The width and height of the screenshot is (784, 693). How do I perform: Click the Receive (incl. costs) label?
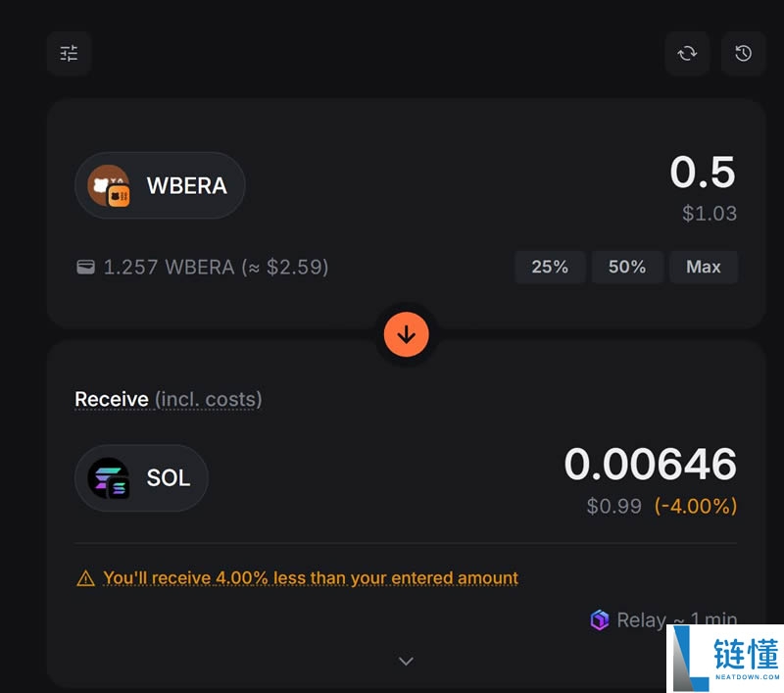169,399
